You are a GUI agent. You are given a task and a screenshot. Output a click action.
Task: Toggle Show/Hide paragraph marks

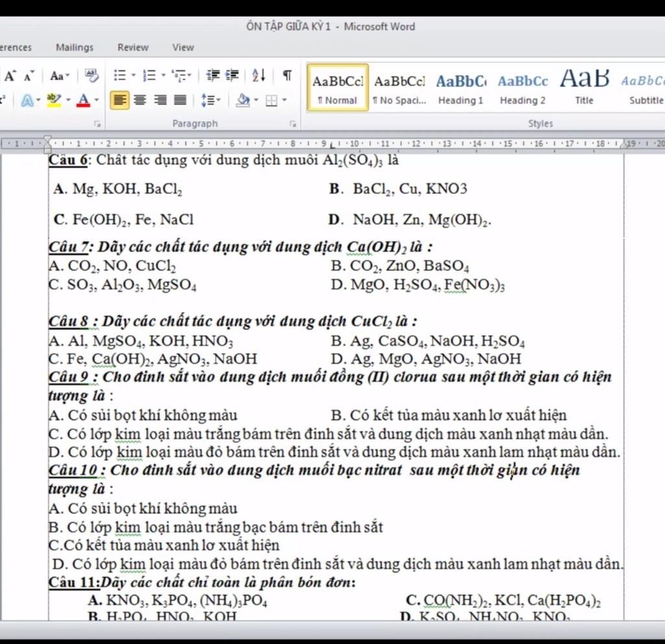pos(287,75)
